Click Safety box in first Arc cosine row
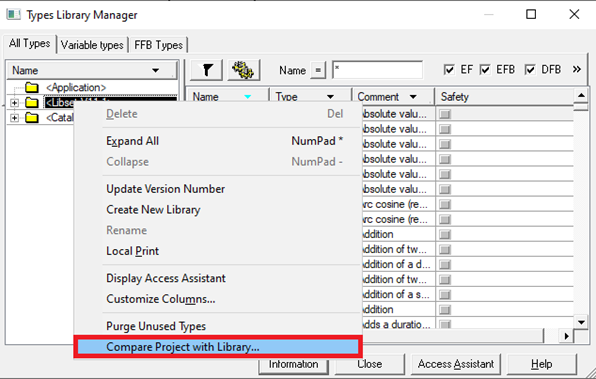This screenshot has height=379, width=596. pyautogui.click(x=445, y=205)
